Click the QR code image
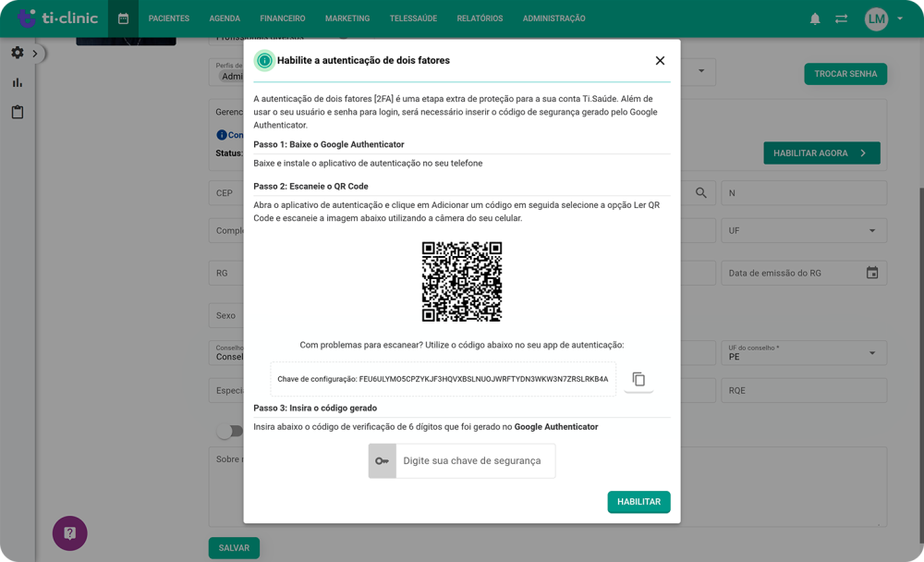Screen dimensions: 924x562 tap(462, 281)
